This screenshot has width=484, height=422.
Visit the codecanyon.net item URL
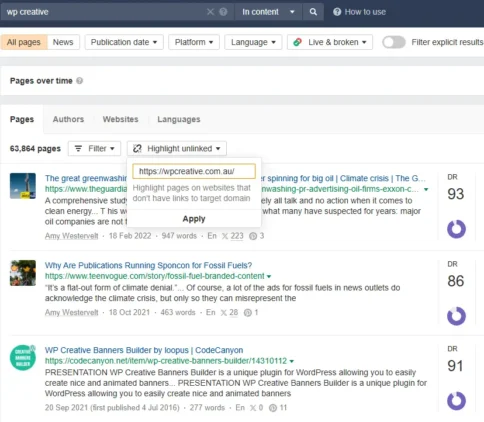pyautogui.click(x=166, y=361)
